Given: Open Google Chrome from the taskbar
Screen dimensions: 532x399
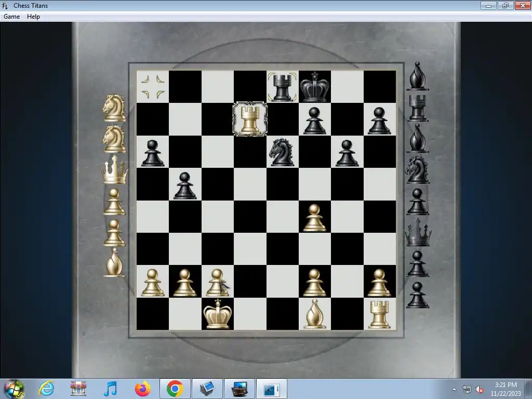Looking at the screenshot, I should pos(175,389).
